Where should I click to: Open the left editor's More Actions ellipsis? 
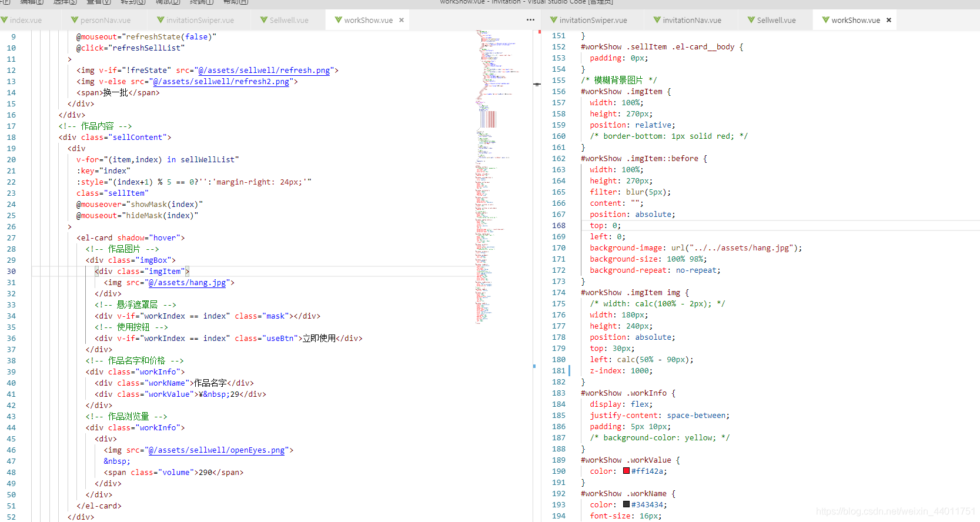530,20
